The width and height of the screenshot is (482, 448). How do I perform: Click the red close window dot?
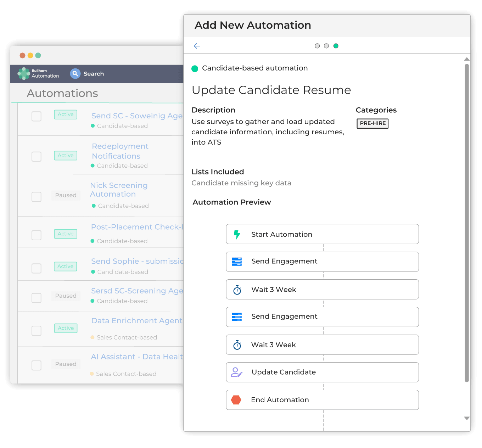[x=22, y=55]
